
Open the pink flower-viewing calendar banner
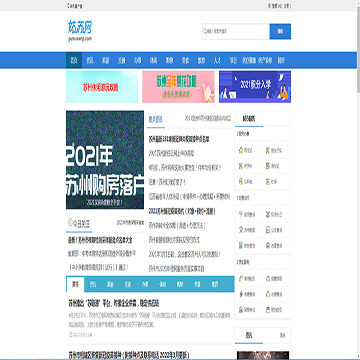[x=178, y=87]
